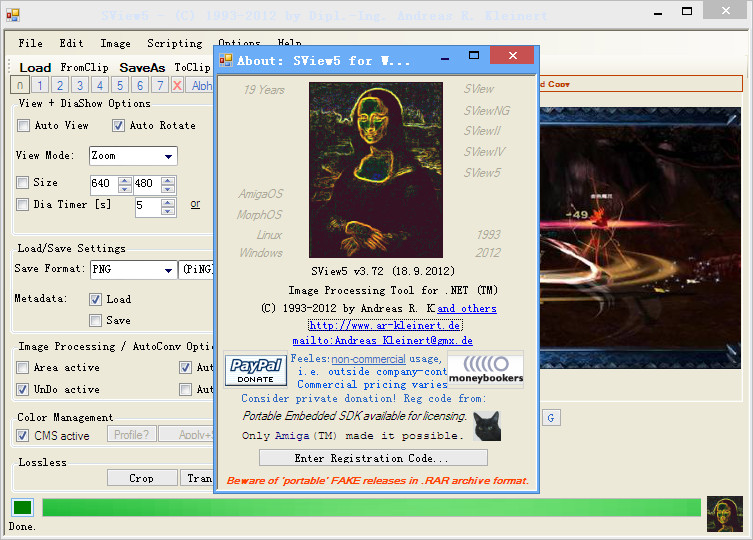The width and height of the screenshot is (753, 540).
Task: Decrease the height 480 spinner
Action: 168,188
